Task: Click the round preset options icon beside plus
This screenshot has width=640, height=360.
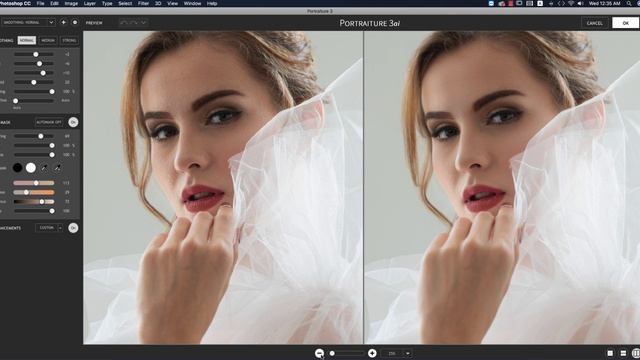Action: [x=75, y=22]
